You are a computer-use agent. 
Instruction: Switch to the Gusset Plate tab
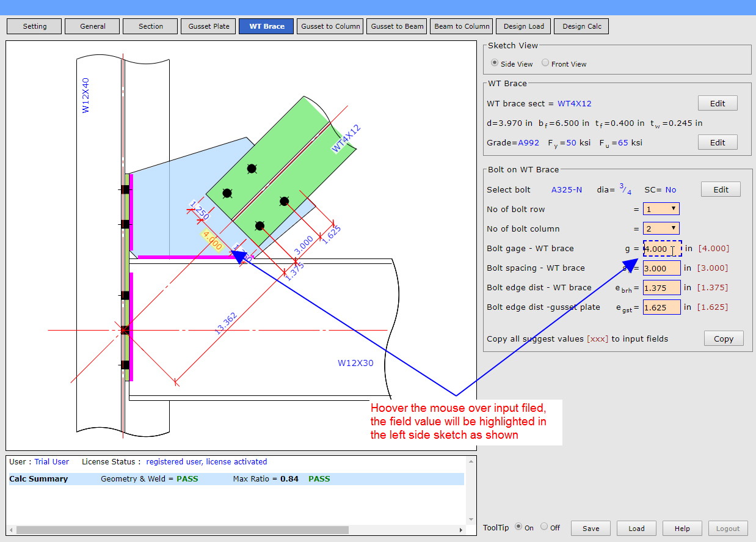(208, 26)
